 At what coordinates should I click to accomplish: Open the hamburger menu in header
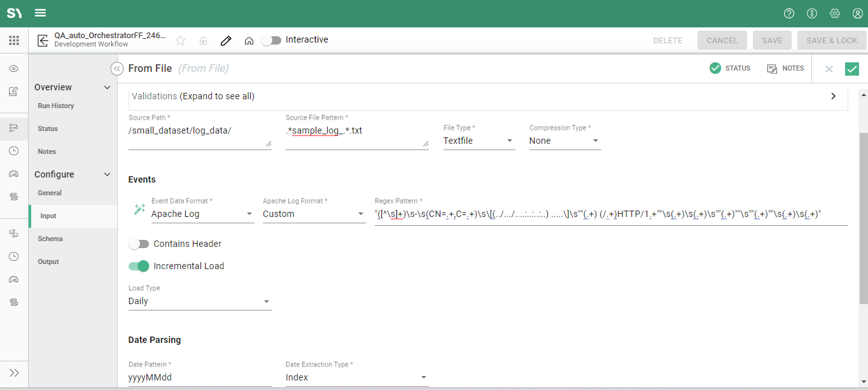tap(41, 13)
